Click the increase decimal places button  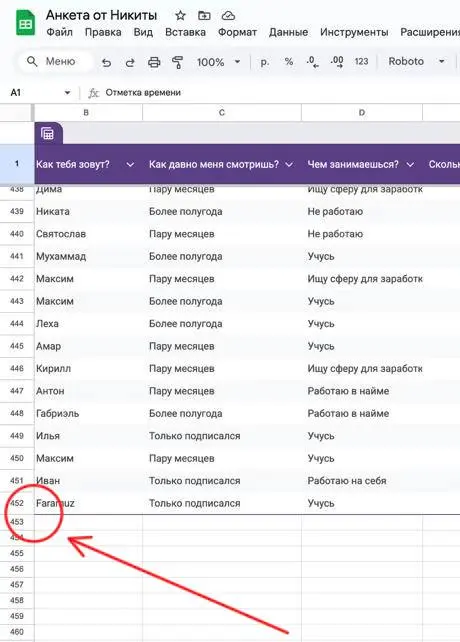(x=337, y=62)
